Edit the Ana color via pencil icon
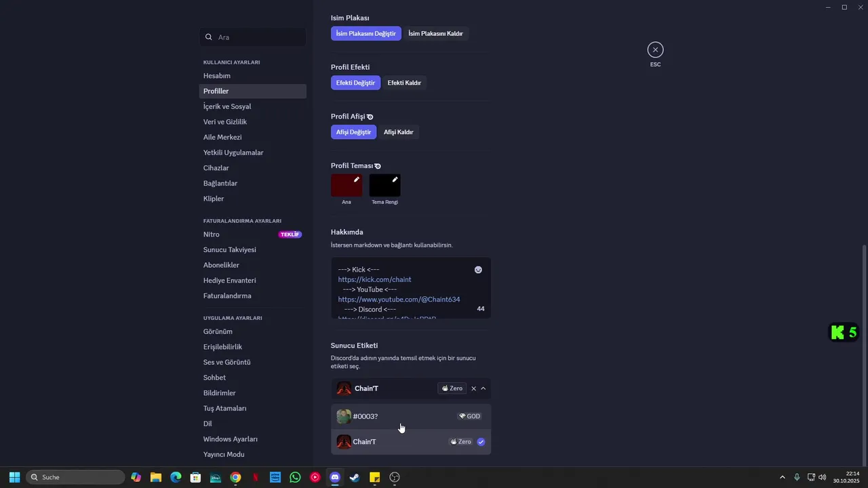 pyautogui.click(x=357, y=180)
